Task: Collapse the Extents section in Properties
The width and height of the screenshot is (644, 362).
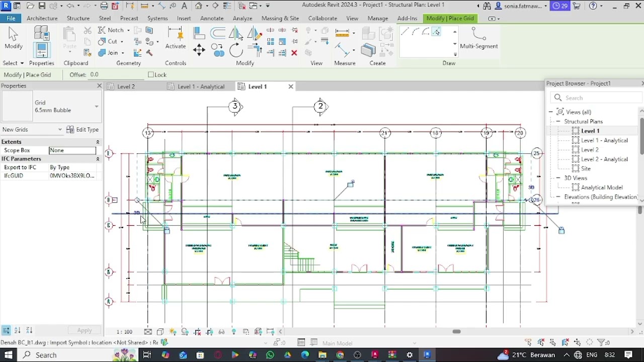Action: [x=98, y=142]
